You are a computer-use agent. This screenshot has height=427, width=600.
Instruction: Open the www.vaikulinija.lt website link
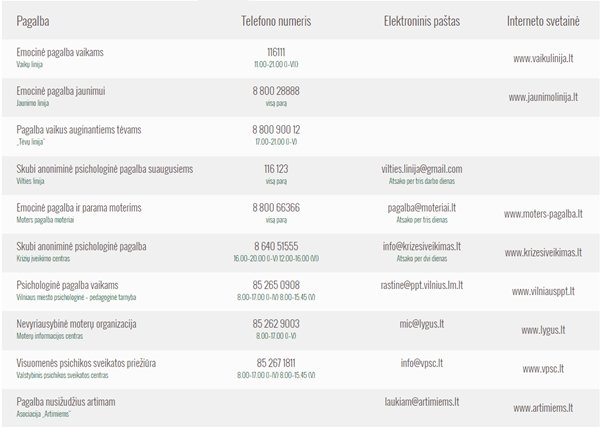click(545, 58)
